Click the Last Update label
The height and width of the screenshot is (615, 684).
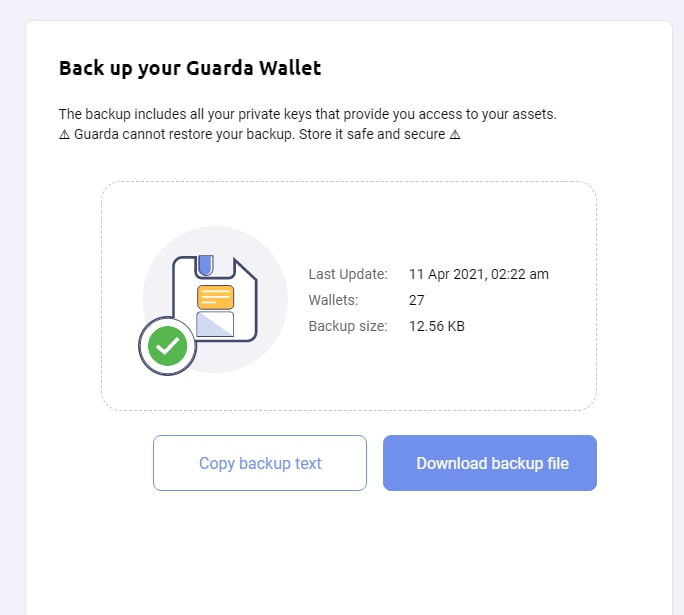pos(348,274)
